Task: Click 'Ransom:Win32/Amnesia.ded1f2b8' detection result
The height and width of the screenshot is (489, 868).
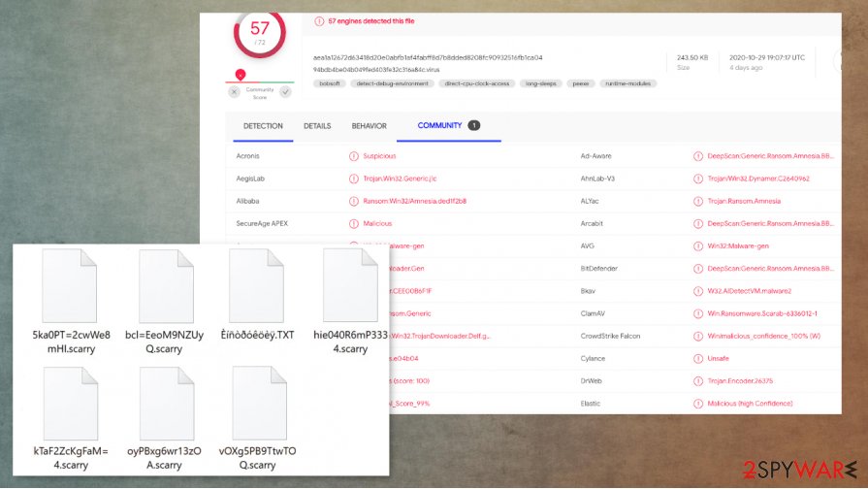Action: tap(415, 201)
